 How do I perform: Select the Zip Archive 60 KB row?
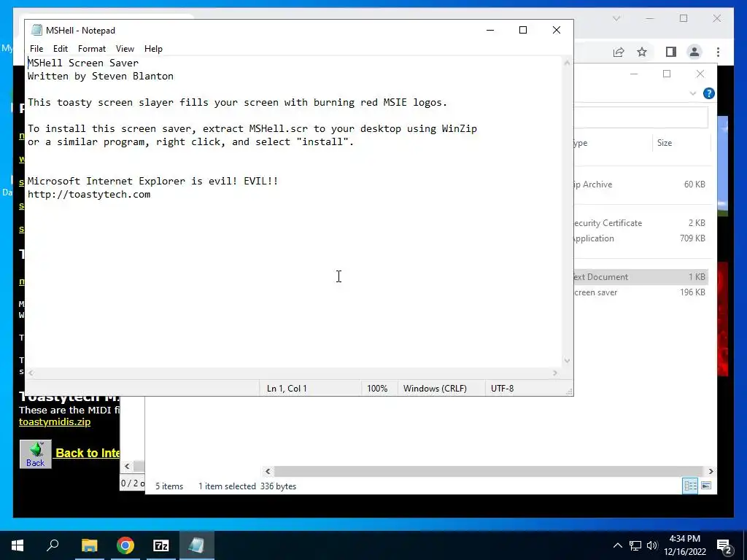tap(641, 184)
